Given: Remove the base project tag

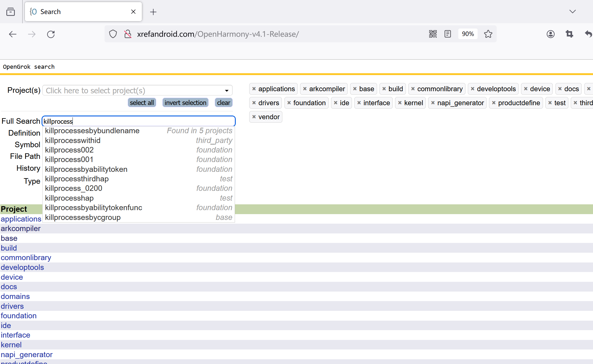Looking at the screenshot, I should tap(355, 89).
